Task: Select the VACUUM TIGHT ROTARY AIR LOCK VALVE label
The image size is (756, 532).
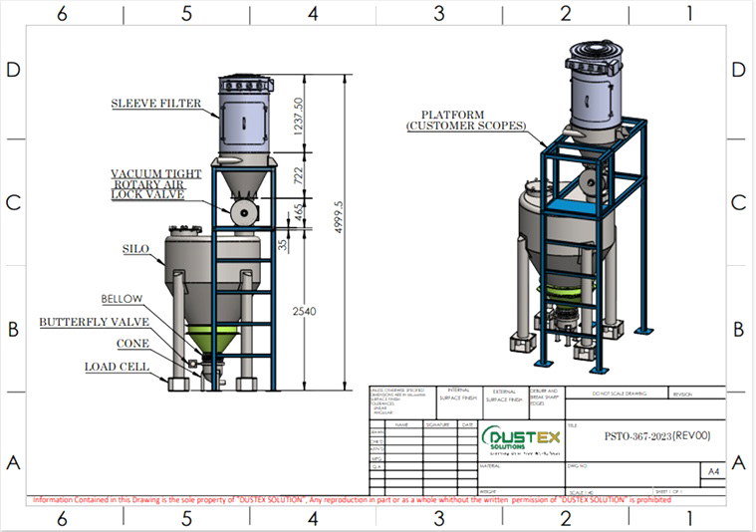Action: tap(156, 183)
